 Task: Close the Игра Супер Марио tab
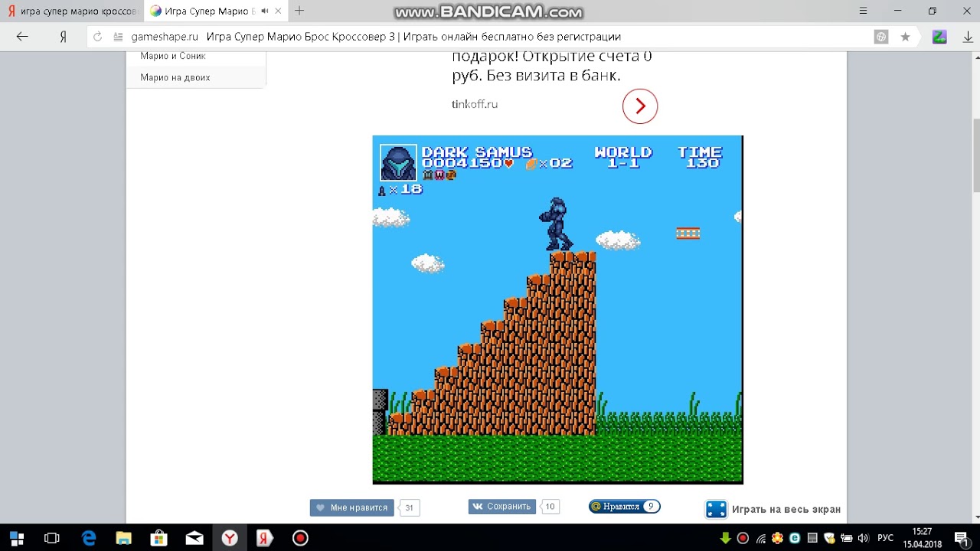[x=279, y=11]
